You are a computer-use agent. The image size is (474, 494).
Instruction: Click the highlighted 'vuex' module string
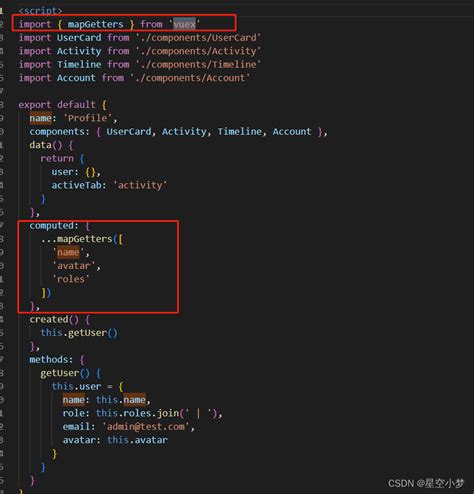(x=185, y=24)
